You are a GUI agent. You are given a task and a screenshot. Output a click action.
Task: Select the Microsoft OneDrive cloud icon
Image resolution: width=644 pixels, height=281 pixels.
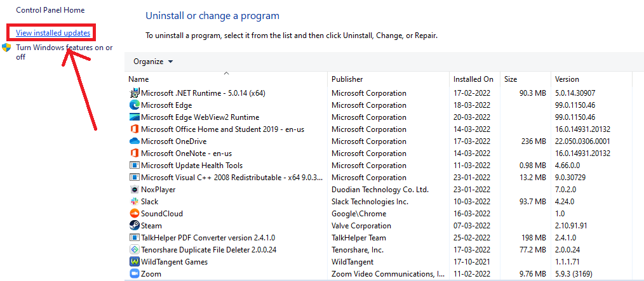click(x=134, y=141)
